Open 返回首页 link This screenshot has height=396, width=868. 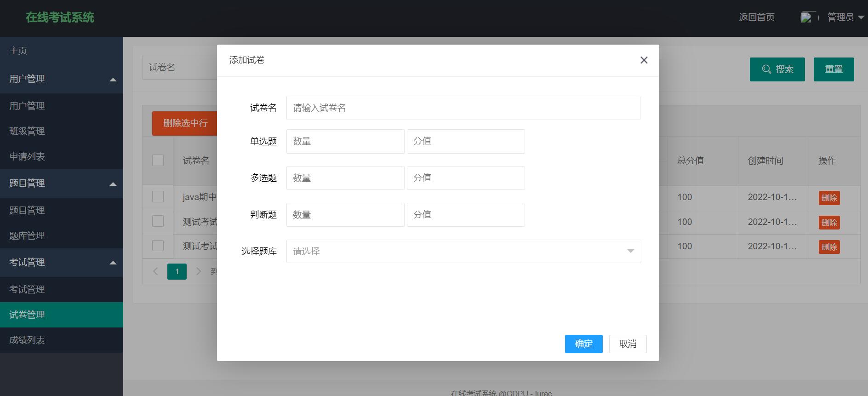(x=756, y=17)
